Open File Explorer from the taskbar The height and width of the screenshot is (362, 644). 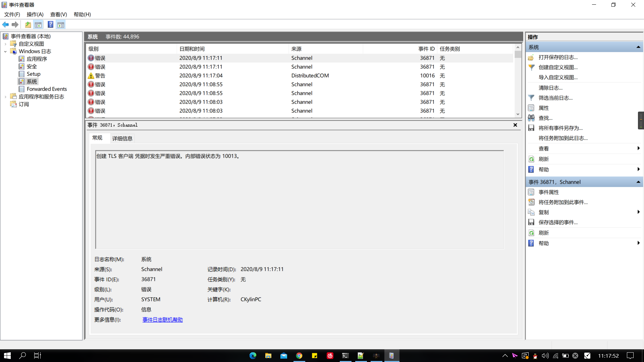(268, 356)
